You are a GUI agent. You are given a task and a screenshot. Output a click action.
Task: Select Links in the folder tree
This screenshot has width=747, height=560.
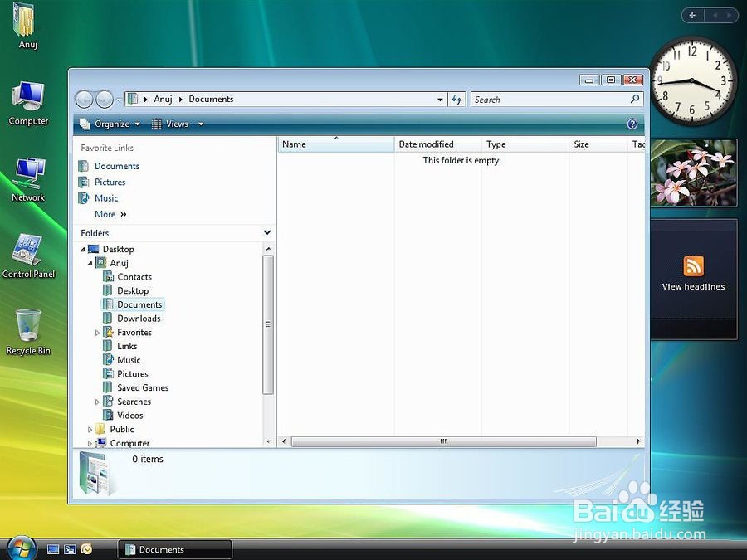(x=127, y=346)
